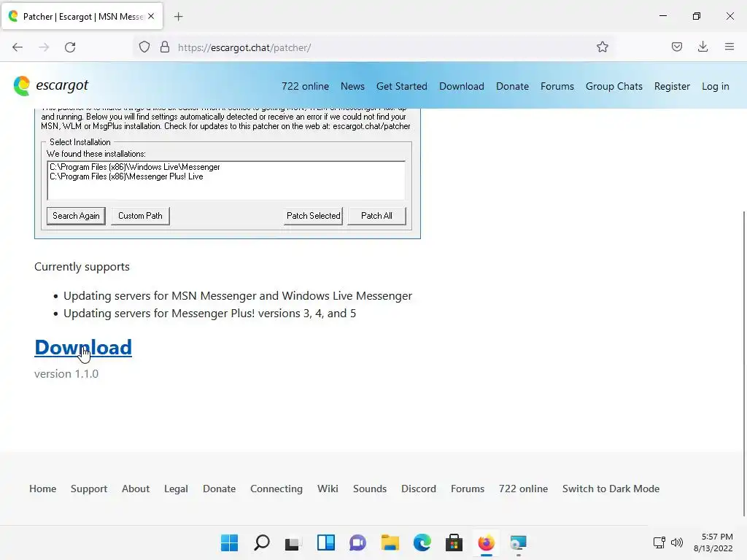Screen dimensions: 747x560
Task: Open the Legal footer link
Action: pyautogui.click(x=176, y=489)
